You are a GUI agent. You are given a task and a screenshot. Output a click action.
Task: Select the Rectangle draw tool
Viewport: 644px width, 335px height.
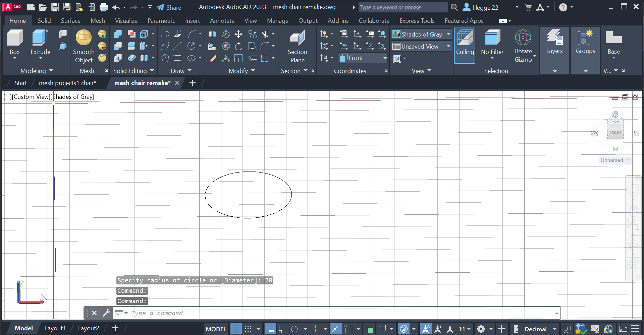click(177, 58)
